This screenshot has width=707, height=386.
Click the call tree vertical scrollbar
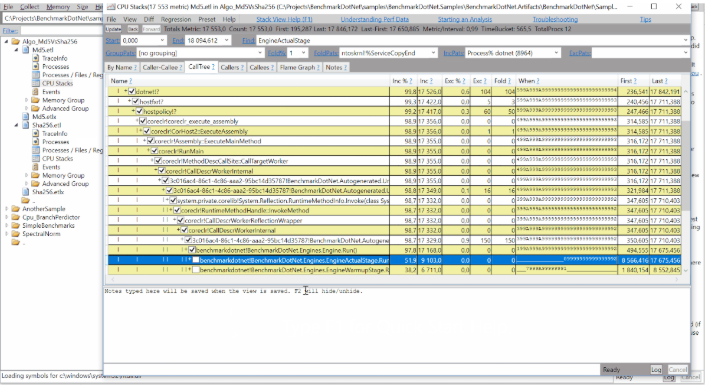(x=686, y=180)
